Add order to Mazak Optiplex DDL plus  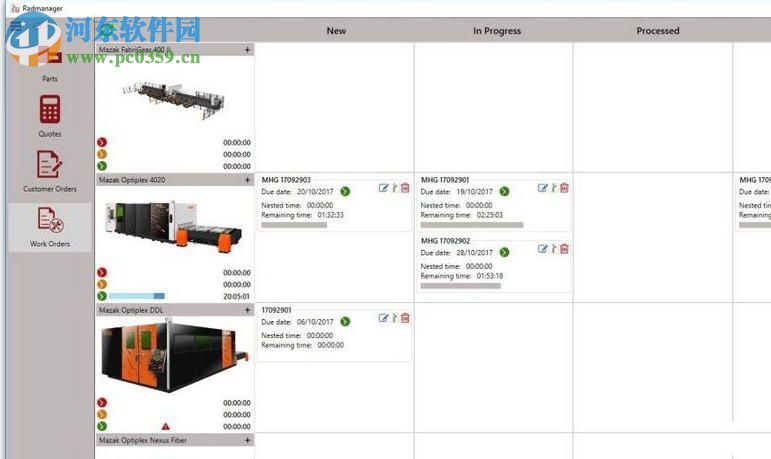pos(247,310)
